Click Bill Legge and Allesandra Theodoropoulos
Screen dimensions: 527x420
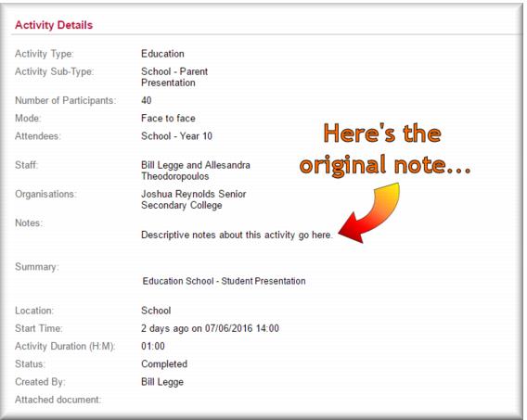[x=196, y=171]
